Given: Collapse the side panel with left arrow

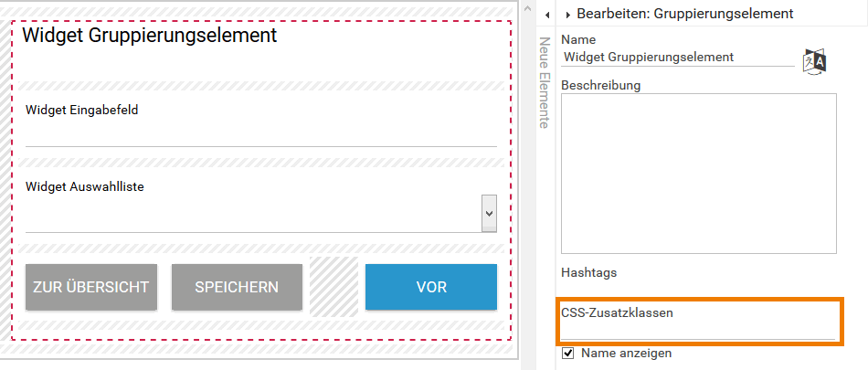Looking at the screenshot, I should pyautogui.click(x=545, y=15).
